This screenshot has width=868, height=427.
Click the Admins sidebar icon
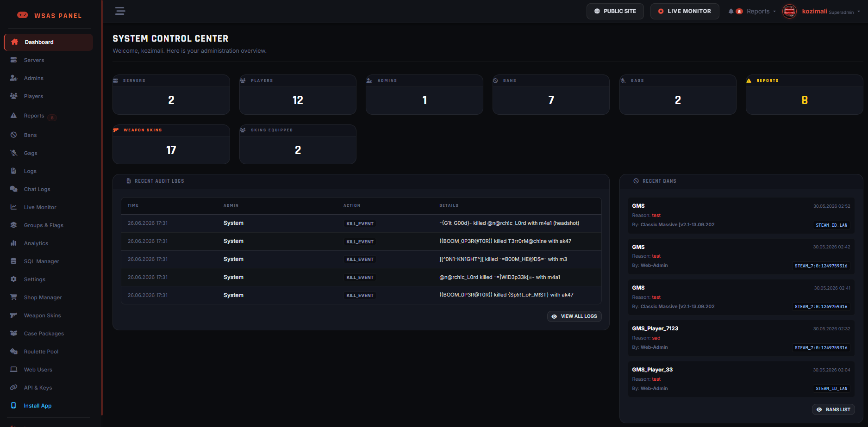14,78
